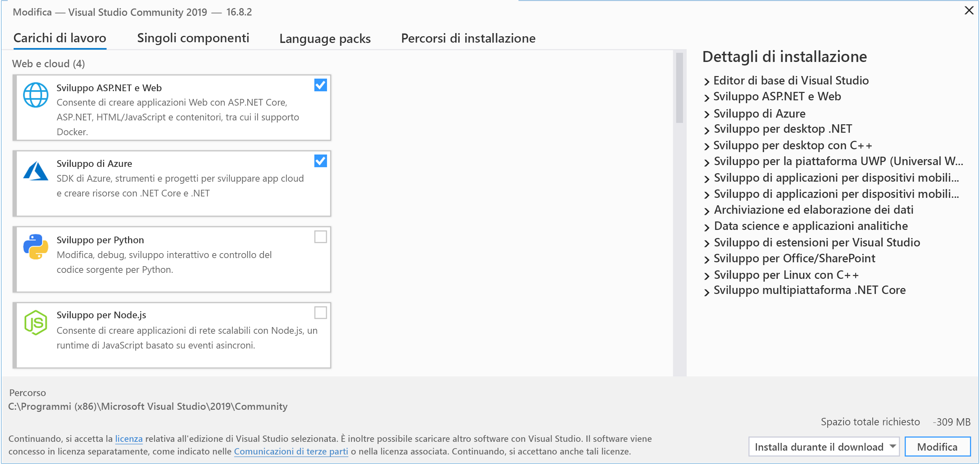Expand Sviluppo di estensioni per Visual Studio
This screenshot has width=980, height=464.
706,243
